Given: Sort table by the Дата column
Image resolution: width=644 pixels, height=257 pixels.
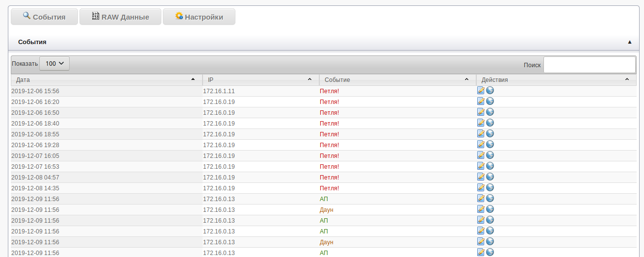Looking at the screenshot, I should [106, 79].
